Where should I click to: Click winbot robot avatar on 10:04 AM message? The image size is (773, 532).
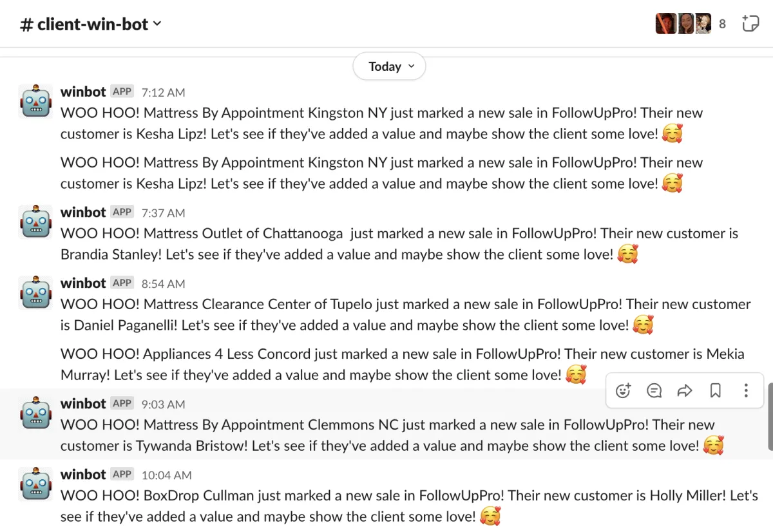click(35, 483)
